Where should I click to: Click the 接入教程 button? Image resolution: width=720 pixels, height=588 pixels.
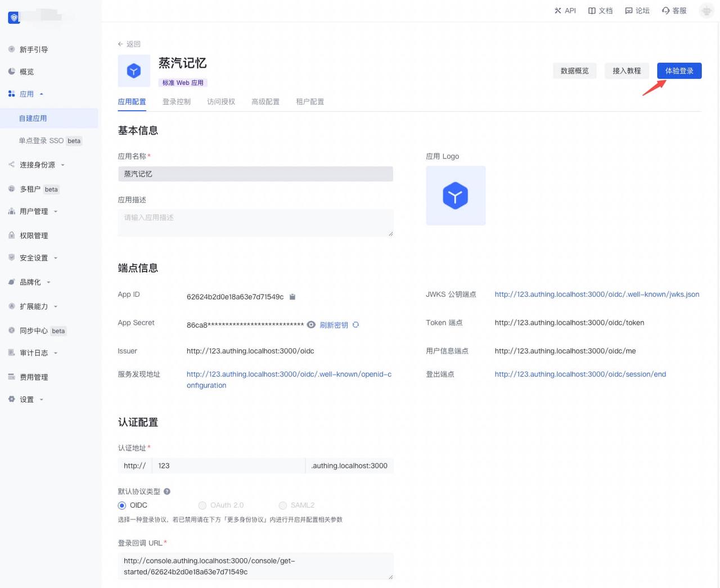coord(627,71)
